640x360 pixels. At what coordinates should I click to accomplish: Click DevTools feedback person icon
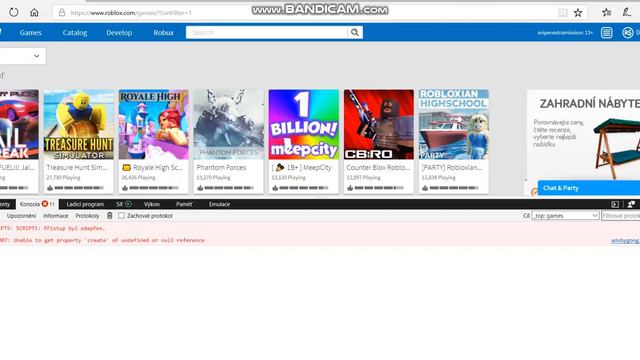click(x=631, y=204)
